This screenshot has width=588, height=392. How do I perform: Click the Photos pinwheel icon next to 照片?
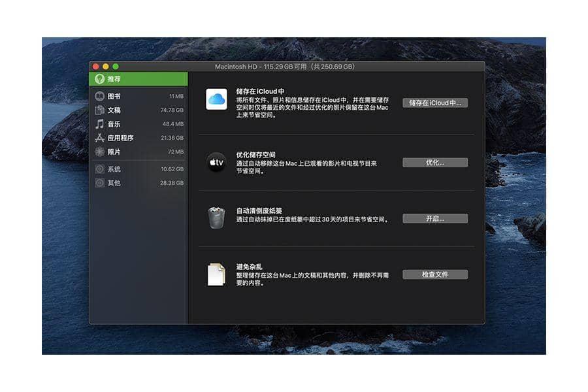point(99,152)
